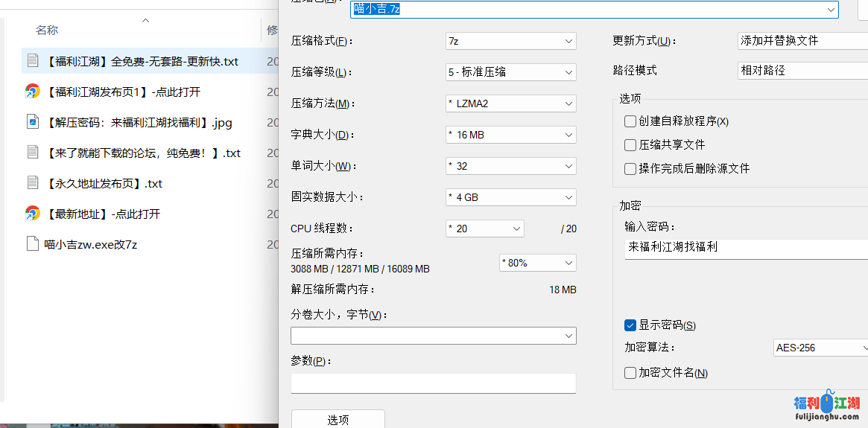Click Chrome icon of 【福利江湖发布页1】 shortcut
The image size is (868, 428).
click(x=32, y=92)
